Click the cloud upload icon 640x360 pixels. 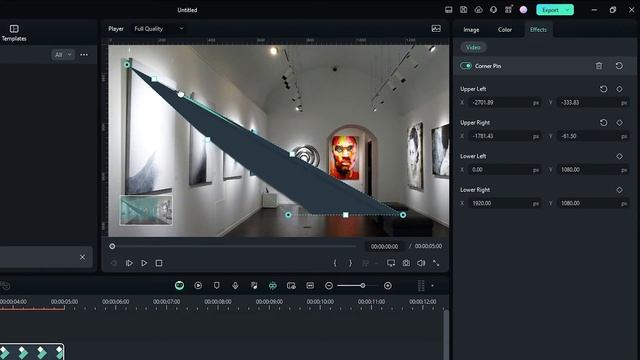click(478, 10)
